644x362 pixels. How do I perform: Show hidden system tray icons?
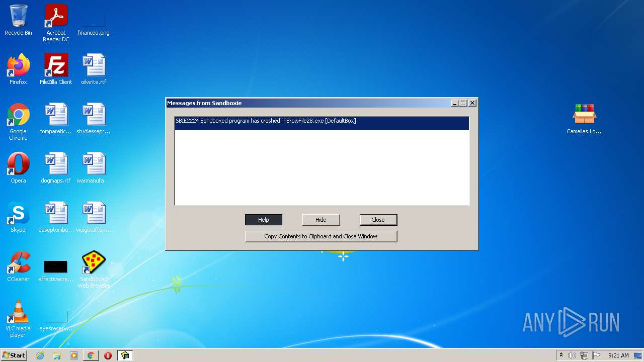[x=561, y=355]
